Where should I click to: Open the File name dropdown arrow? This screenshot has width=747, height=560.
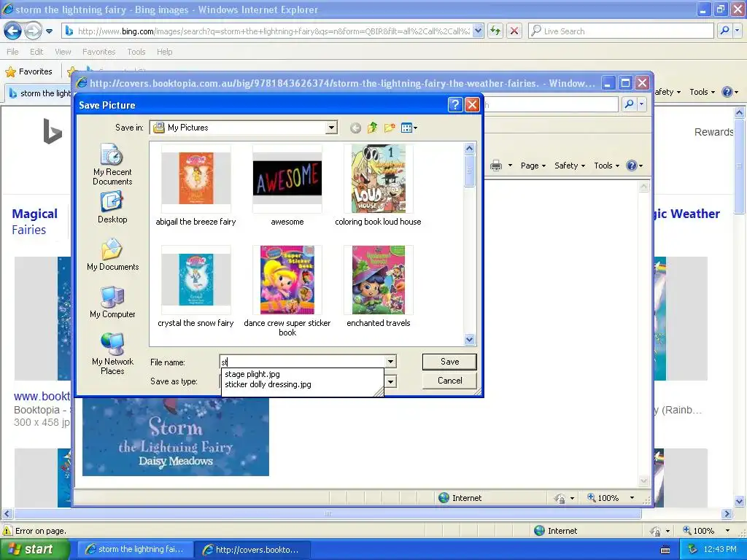[390, 362]
